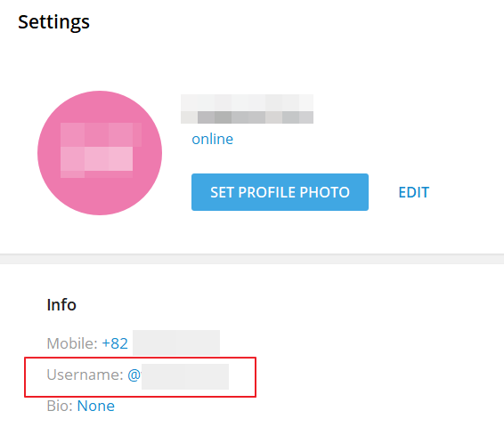
Task: Open the EDIT profile link
Action: (414, 192)
